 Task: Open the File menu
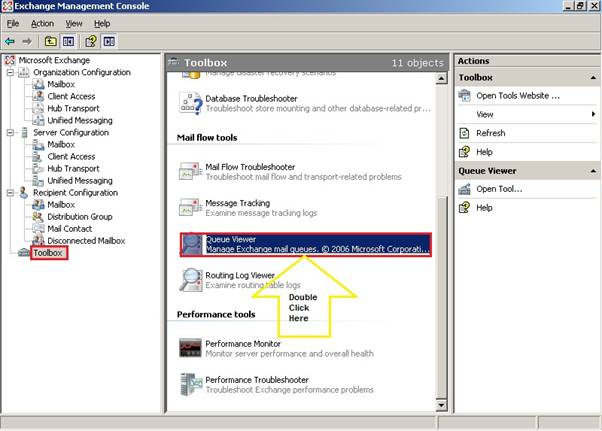coord(13,23)
